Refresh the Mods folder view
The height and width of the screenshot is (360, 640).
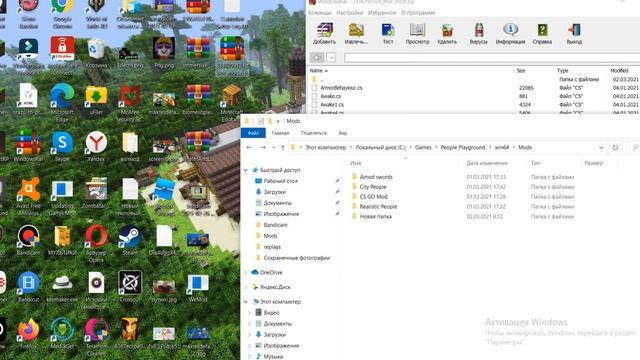[x=615, y=147]
